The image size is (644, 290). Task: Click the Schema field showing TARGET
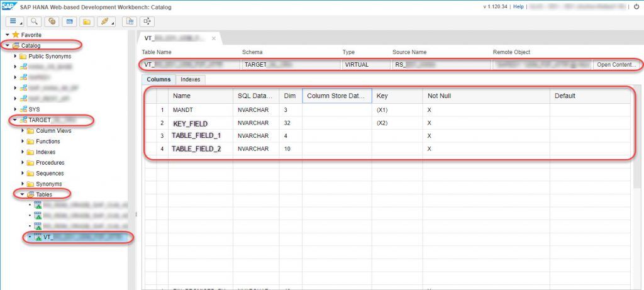pos(291,65)
